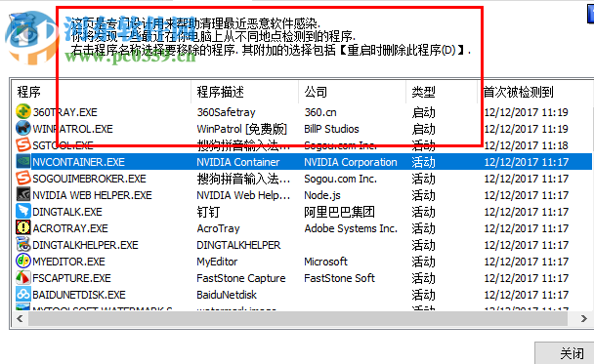Screen dimensions: 594x364
Task: Click the 360.cn company cell
Action: coord(320,112)
